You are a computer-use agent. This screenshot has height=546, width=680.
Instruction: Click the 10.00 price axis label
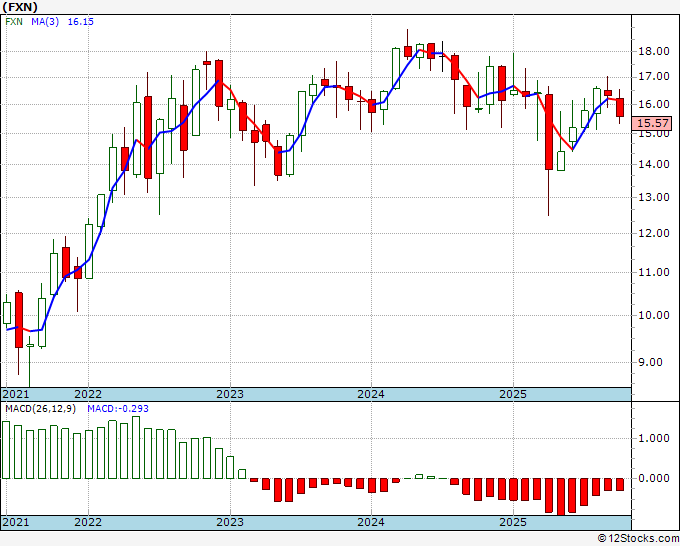click(654, 315)
